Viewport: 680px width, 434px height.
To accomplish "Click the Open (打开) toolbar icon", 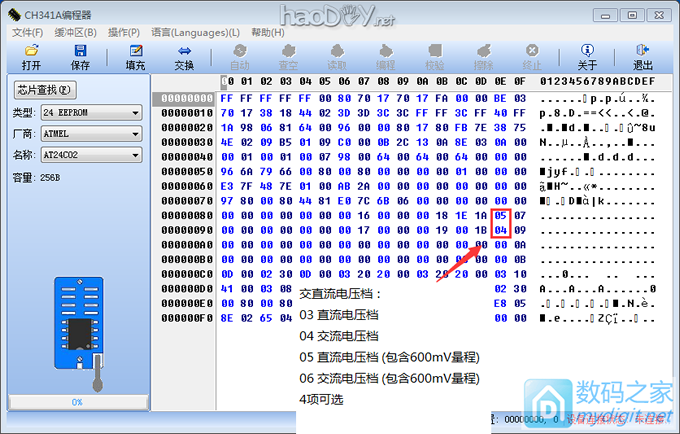I will click(x=31, y=57).
